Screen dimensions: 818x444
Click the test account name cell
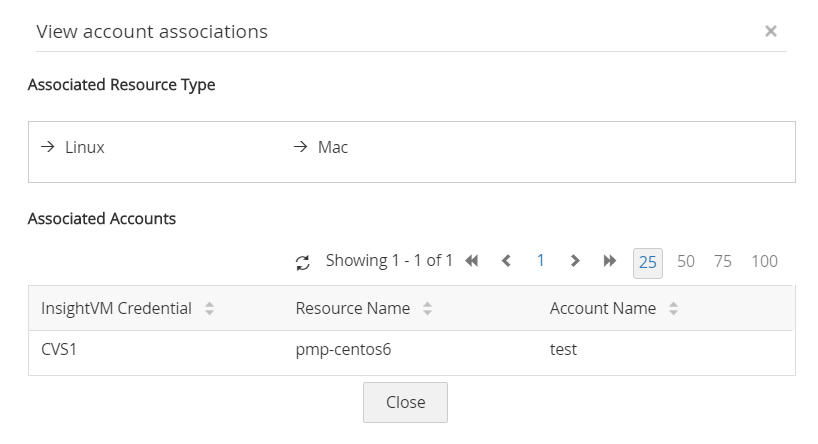coord(563,350)
